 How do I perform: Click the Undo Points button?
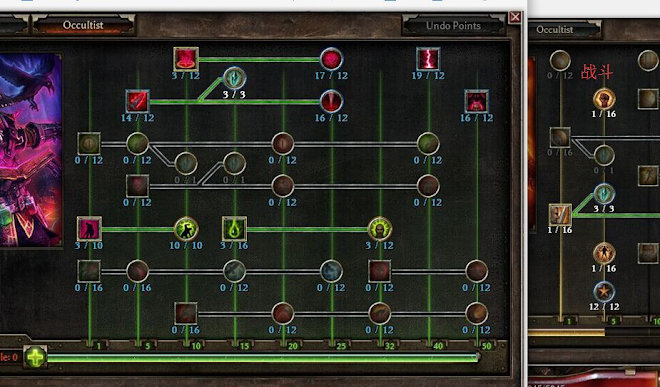point(453,26)
